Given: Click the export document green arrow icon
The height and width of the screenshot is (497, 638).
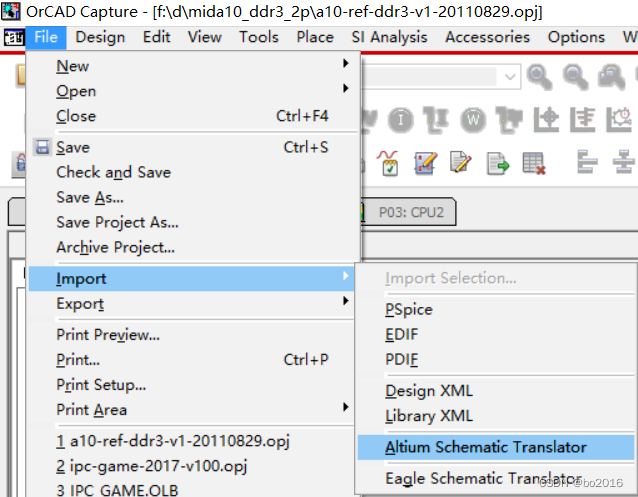Looking at the screenshot, I should 498,164.
